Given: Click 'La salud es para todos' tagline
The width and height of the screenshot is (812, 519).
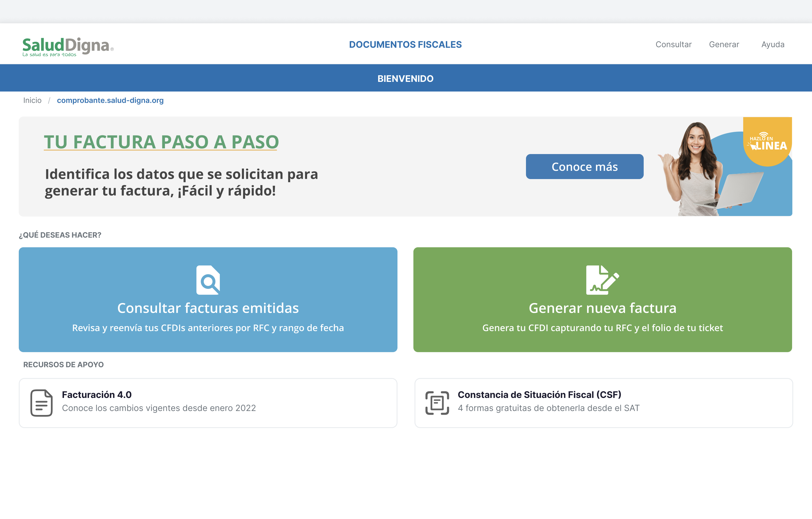Looking at the screenshot, I should (x=49, y=55).
